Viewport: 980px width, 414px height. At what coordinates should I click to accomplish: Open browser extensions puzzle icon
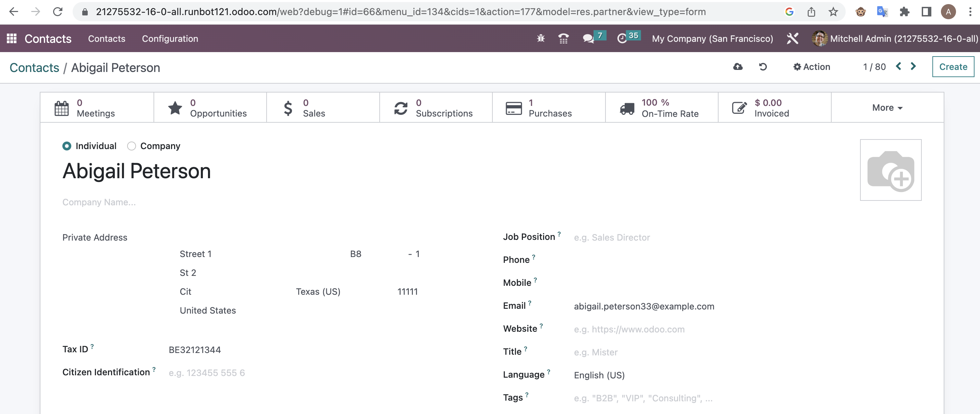[x=904, y=12]
